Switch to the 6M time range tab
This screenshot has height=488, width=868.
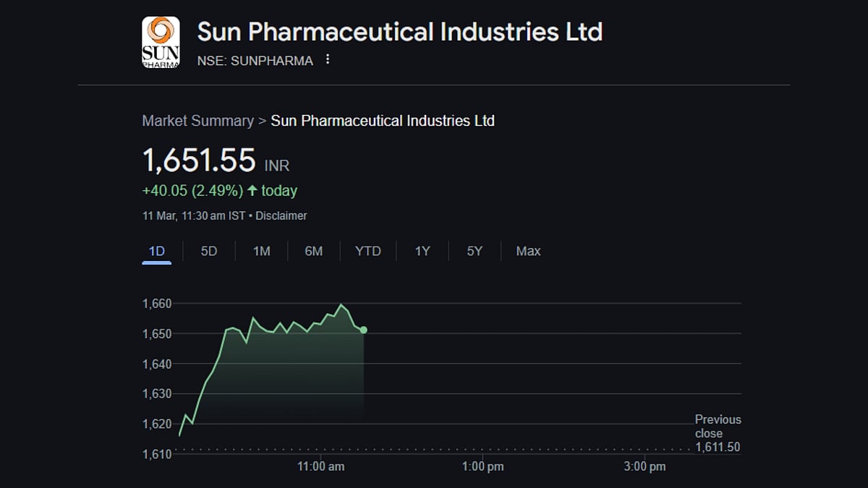pyautogui.click(x=313, y=251)
